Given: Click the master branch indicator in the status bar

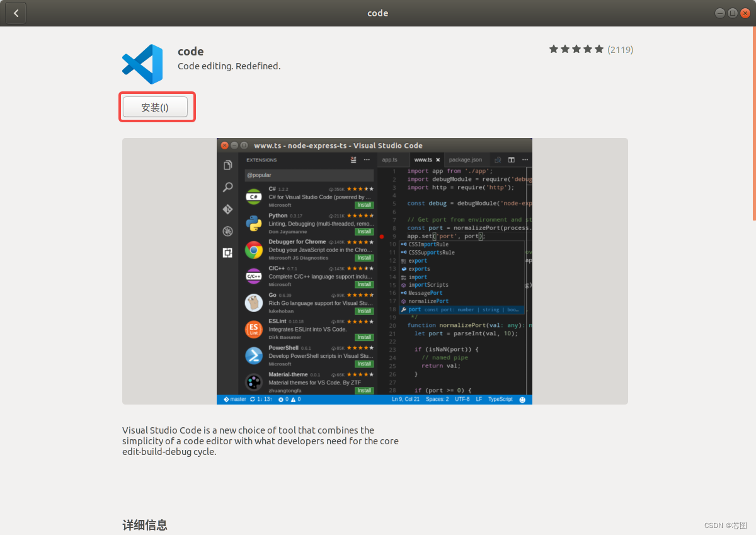Looking at the screenshot, I should [x=234, y=399].
